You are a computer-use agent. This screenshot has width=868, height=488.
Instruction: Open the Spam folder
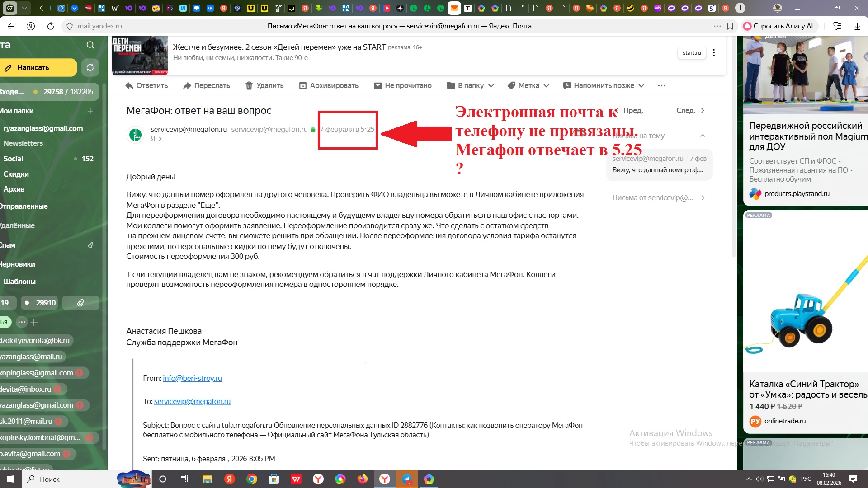pos(8,245)
